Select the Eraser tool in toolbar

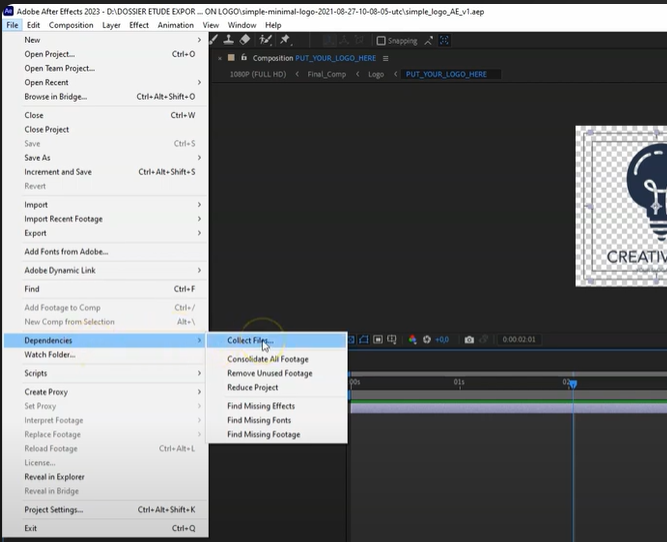tap(245, 40)
